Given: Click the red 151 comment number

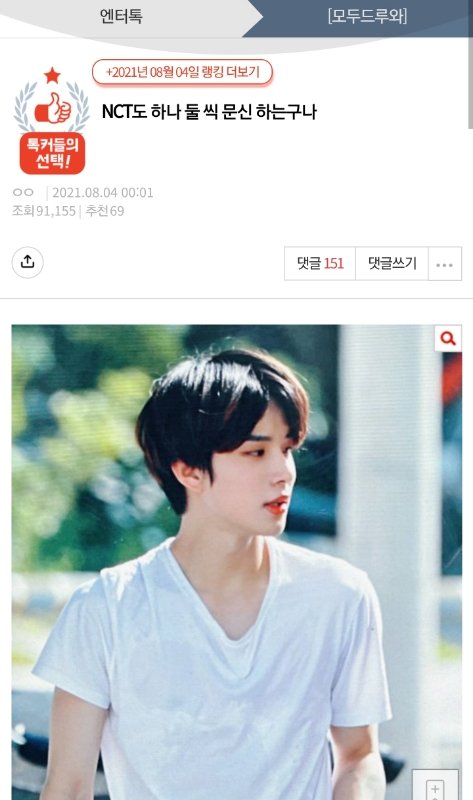Looking at the screenshot, I should [334, 264].
